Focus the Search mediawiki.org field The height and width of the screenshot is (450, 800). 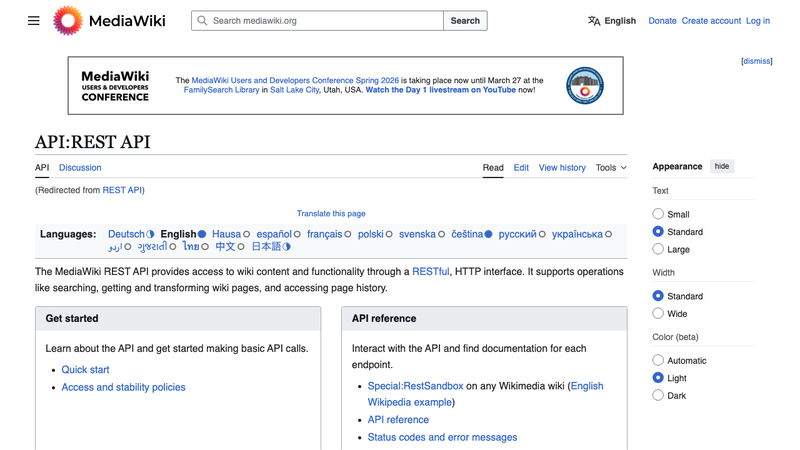(317, 21)
